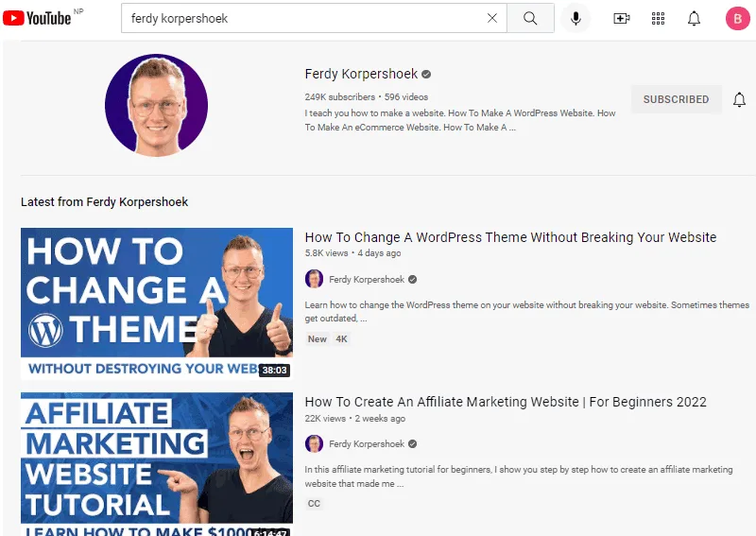Screen dimensions: 756x536
Task: Click '22K views • 2 weeks ago' text
Action: click(355, 418)
